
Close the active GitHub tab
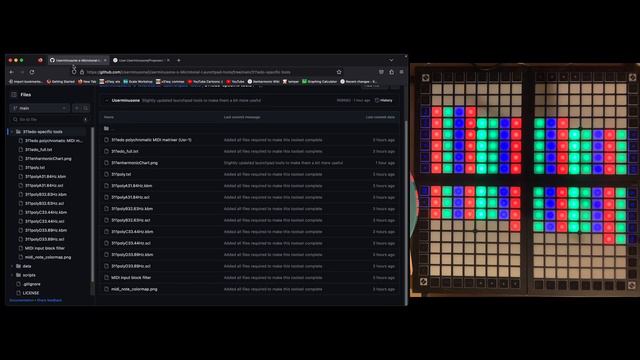pyautogui.click(x=105, y=60)
